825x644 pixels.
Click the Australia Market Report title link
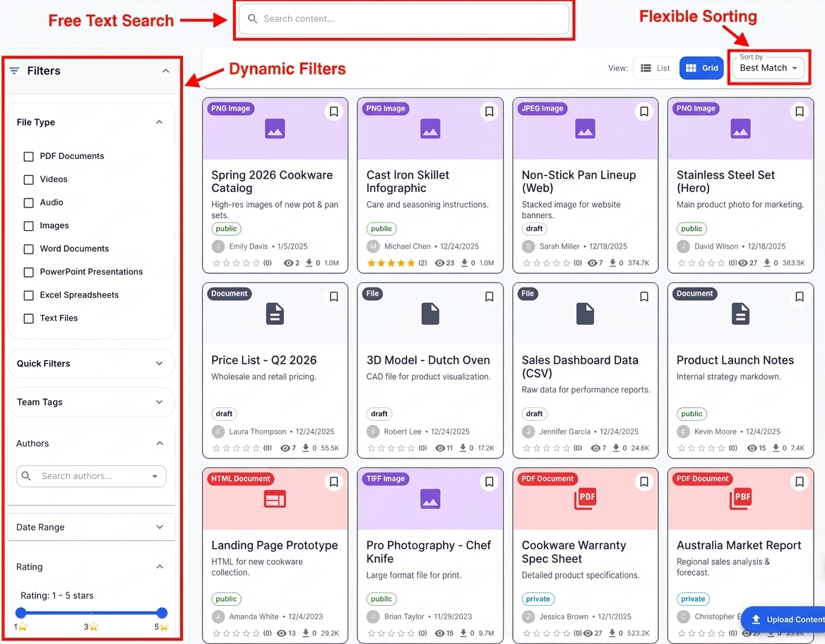coord(739,545)
